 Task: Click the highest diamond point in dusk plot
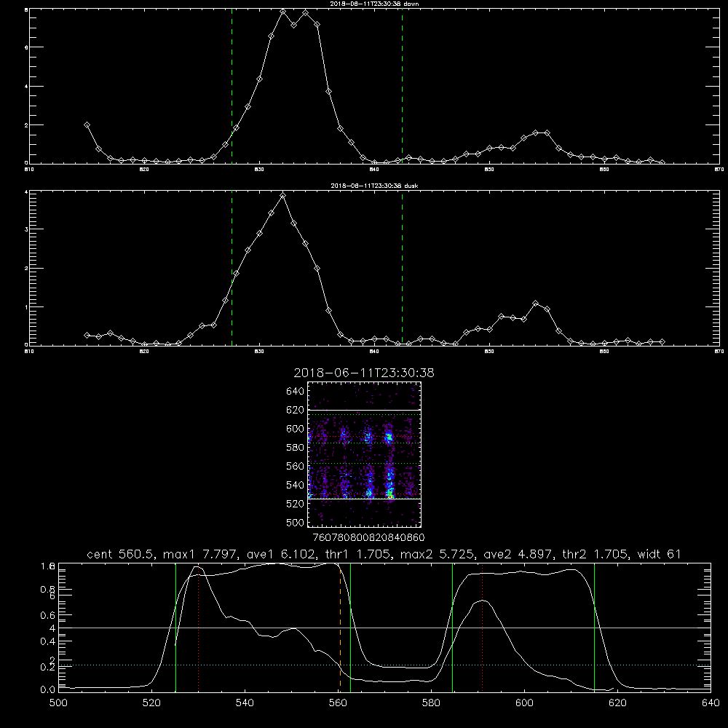282,195
